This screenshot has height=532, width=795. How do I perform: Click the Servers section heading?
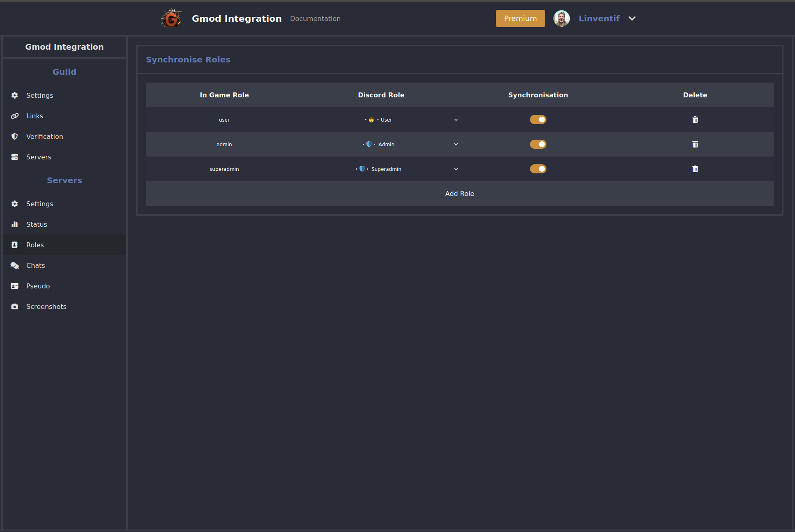(65, 180)
